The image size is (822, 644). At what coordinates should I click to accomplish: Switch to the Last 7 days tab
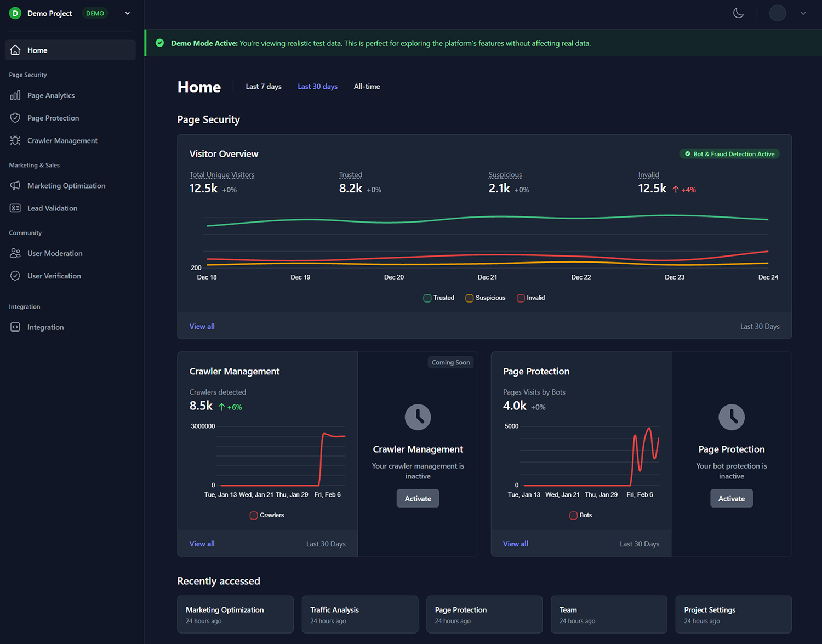(264, 87)
